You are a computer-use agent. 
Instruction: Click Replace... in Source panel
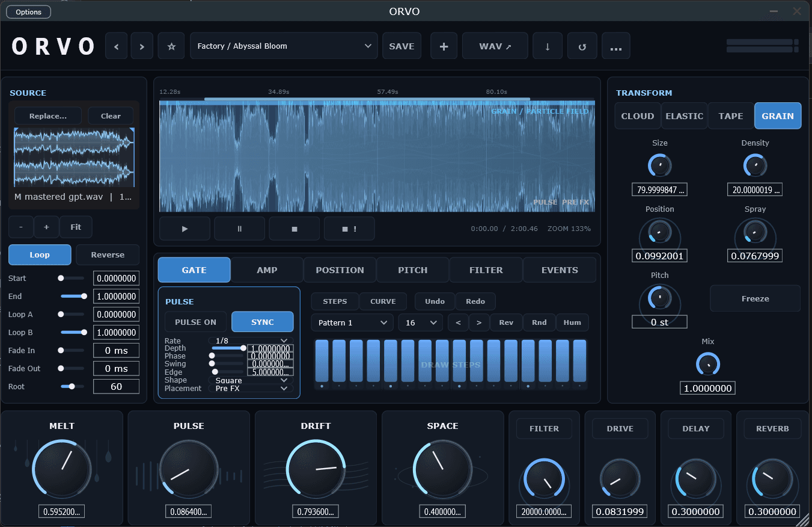tap(48, 116)
